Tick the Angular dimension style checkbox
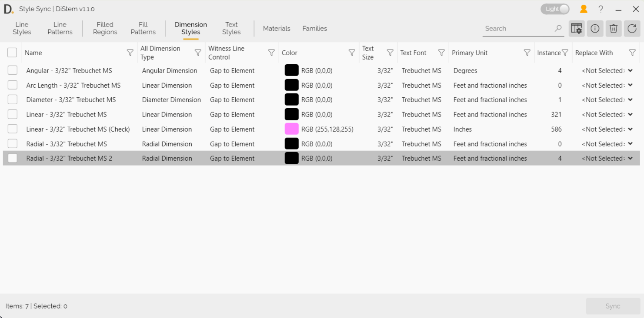Viewport: 644px width, 318px height. (13, 70)
